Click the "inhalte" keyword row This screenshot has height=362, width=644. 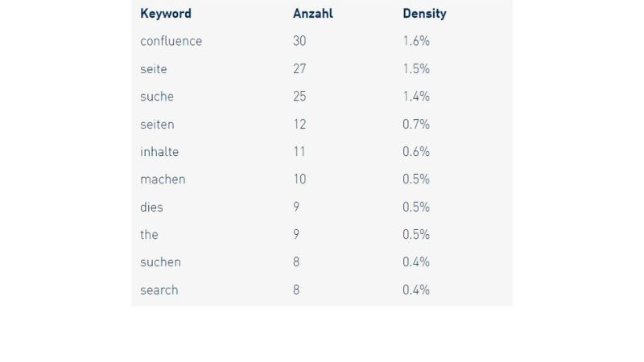(x=159, y=152)
